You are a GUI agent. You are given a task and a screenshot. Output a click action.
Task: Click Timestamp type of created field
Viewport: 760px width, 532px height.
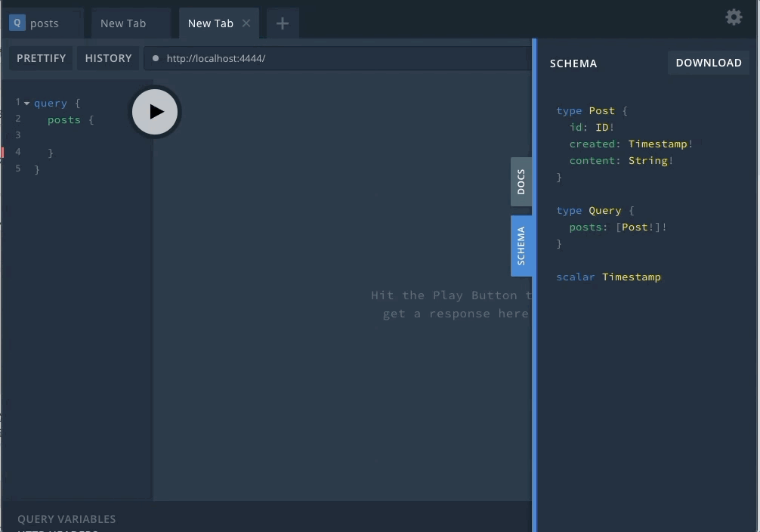658,144
